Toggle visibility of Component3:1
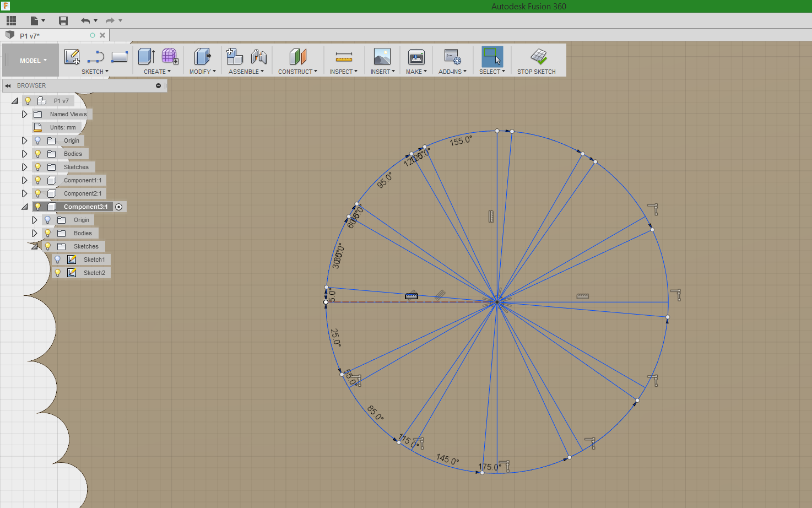The height and width of the screenshot is (508, 812). tap(37, 207)
